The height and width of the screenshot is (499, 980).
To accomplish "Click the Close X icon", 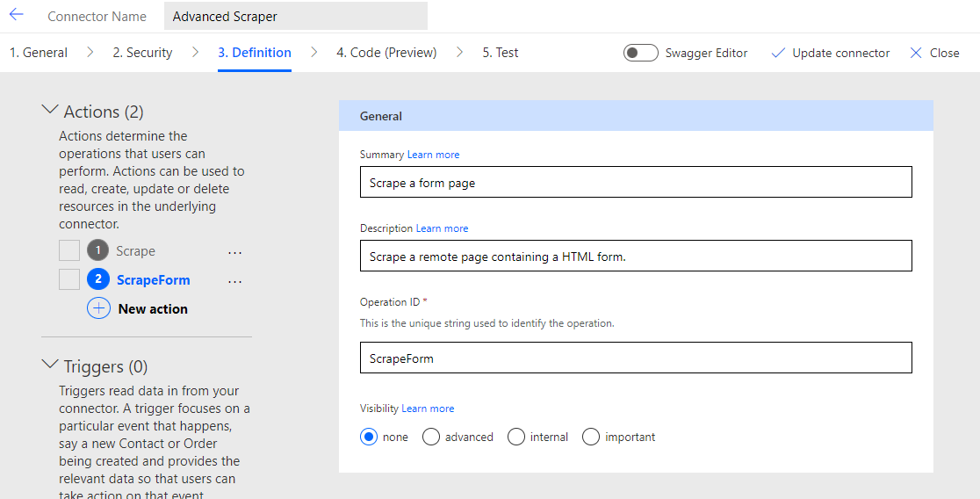I will pos(916,53).
